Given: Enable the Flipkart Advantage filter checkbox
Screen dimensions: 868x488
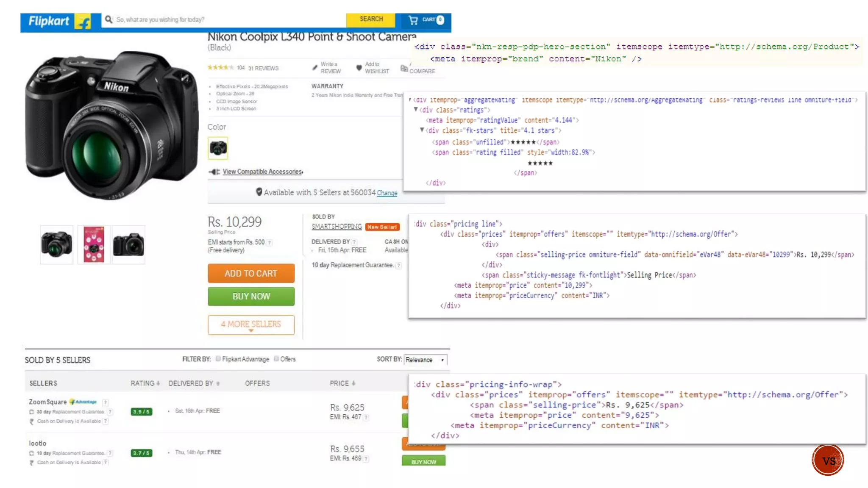Looking at the screenshot, I should tap(218, 359).
